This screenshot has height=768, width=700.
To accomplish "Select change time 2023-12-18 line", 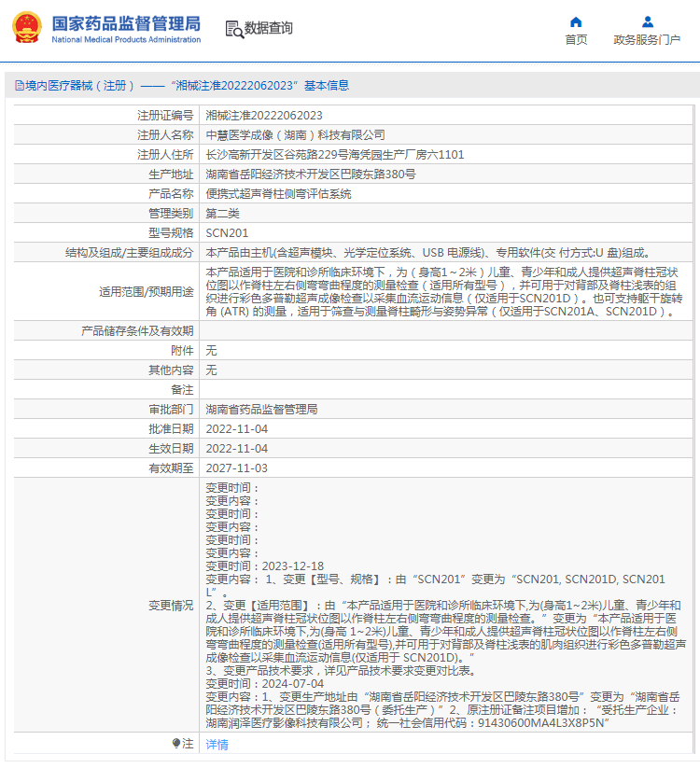I will [265, 566].
